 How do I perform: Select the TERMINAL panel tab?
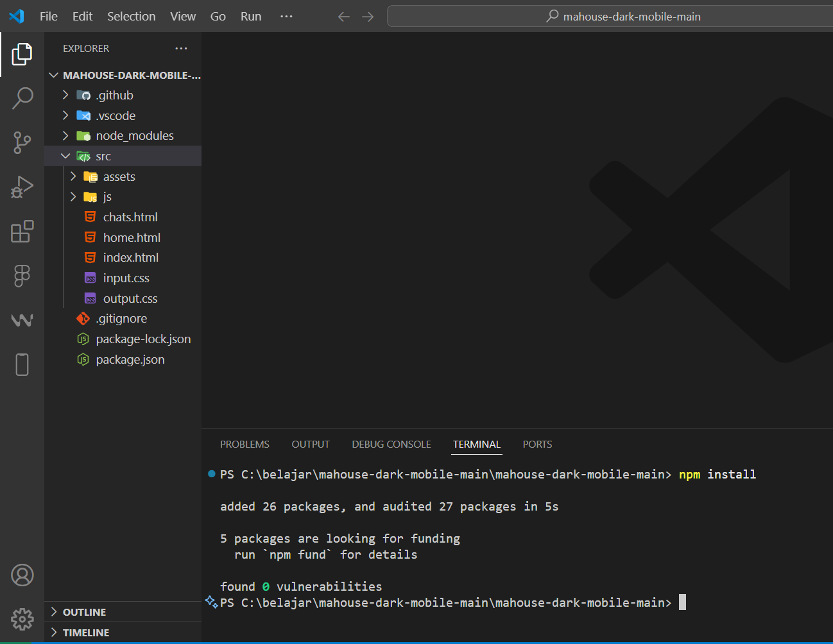[x=476, y=444]
